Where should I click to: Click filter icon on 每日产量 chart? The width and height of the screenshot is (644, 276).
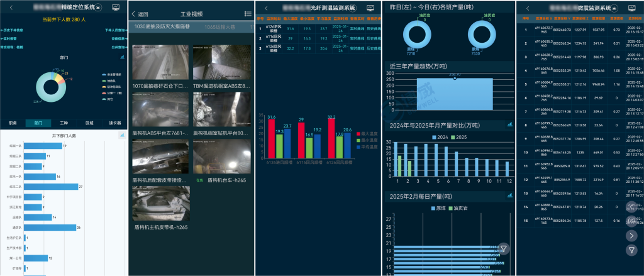(503, 249)
